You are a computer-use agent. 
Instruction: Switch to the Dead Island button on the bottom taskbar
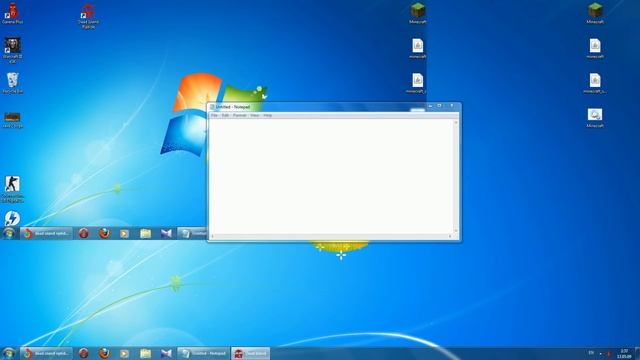pos(251,353)
